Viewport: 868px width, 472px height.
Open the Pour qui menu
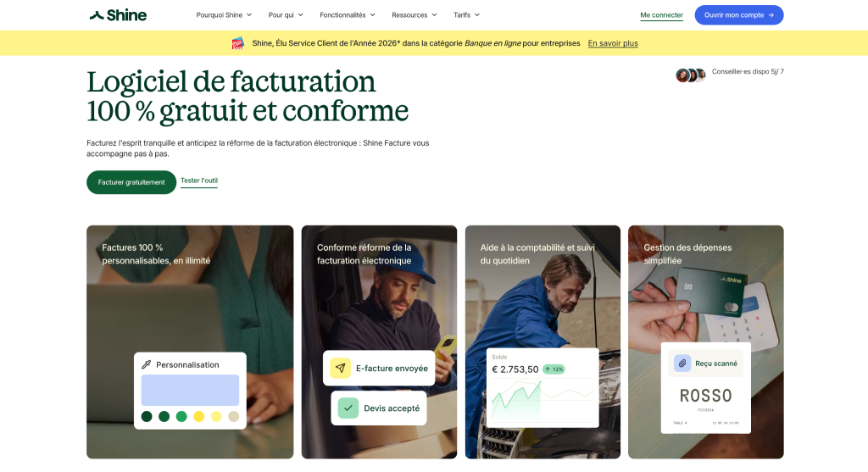tap(286, 15)
